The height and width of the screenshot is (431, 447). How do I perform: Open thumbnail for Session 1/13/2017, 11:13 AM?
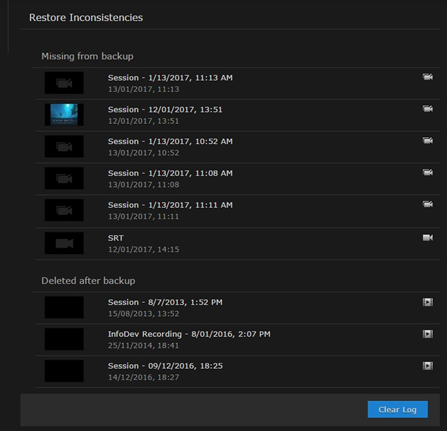(64, 83)
